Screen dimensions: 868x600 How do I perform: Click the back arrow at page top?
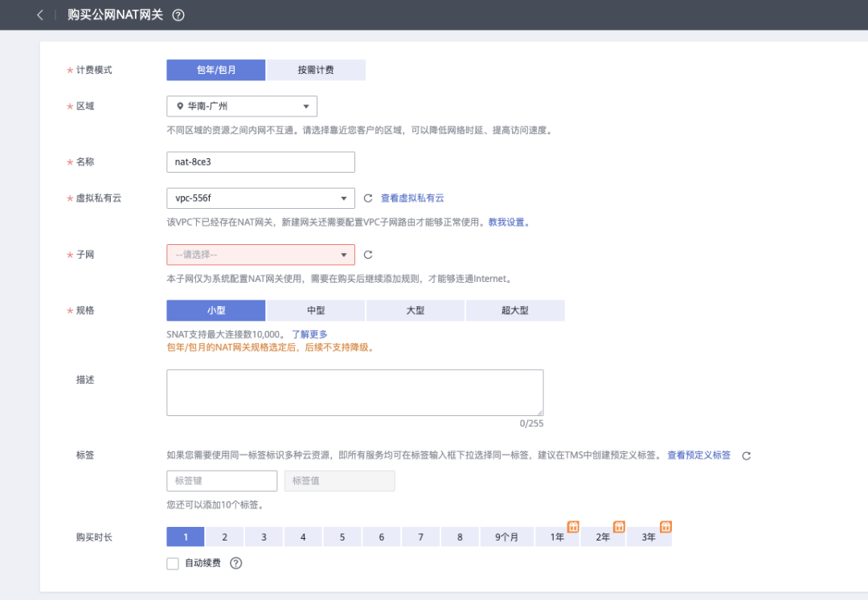click(x=39, y=14)
